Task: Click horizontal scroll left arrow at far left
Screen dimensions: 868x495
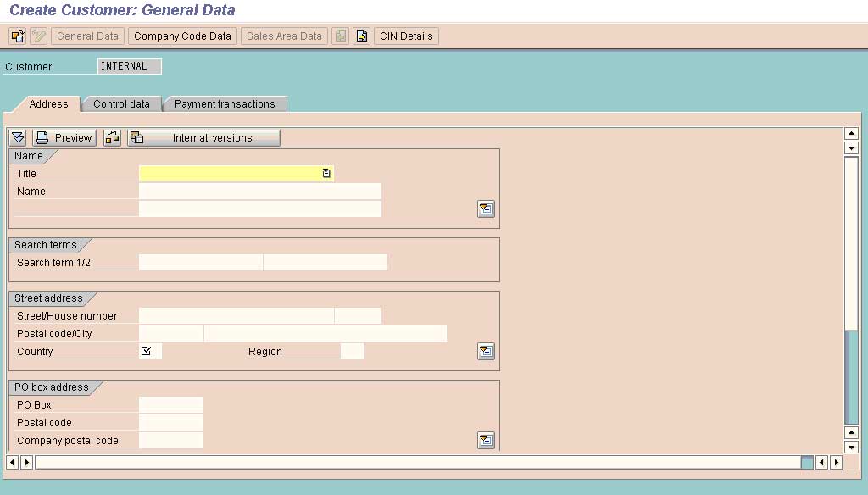Action: click(12, 462)
